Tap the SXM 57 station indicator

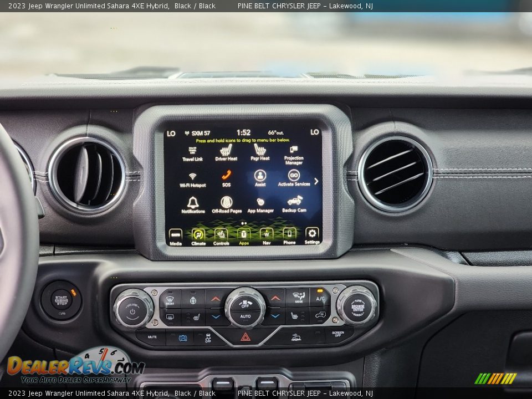pos(197,134)
